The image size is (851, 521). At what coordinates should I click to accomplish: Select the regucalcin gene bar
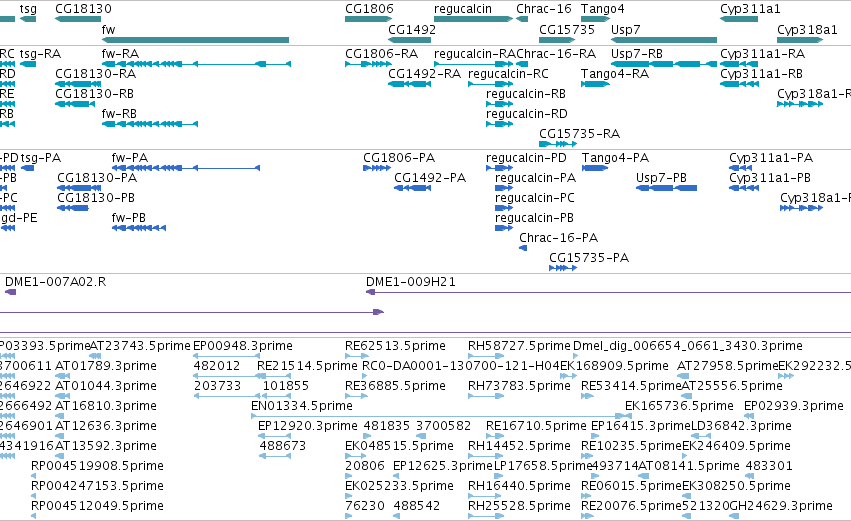(473, 19)
